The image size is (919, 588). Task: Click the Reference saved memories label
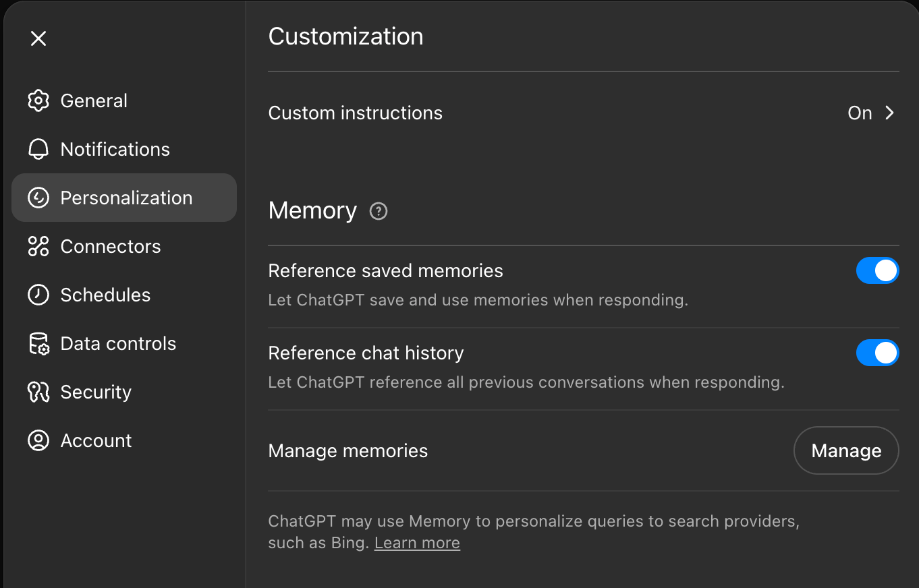tap(385, 270)
